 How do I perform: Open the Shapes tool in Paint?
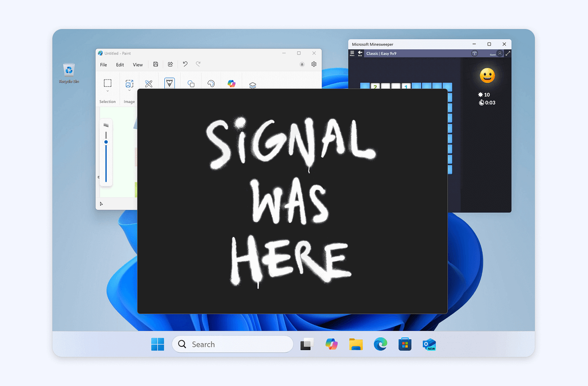pyautogui.click(x=191, y=84)
